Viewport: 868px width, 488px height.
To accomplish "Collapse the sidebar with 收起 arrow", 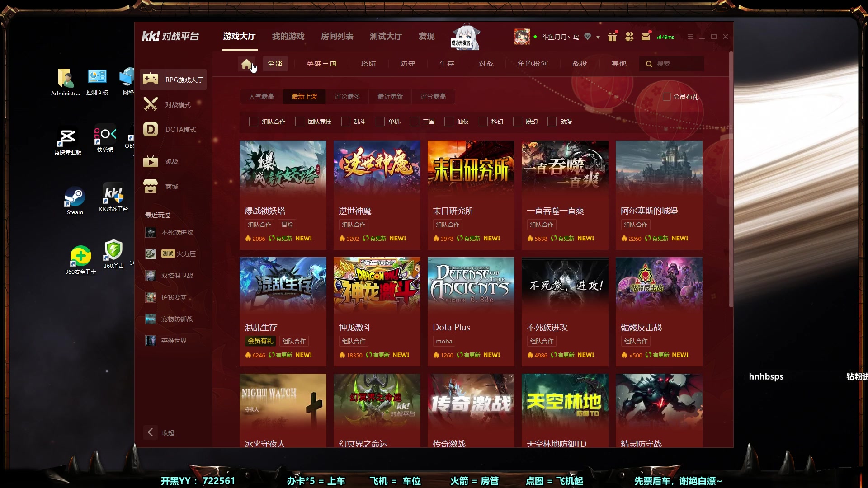I will [x=151, y=432].
